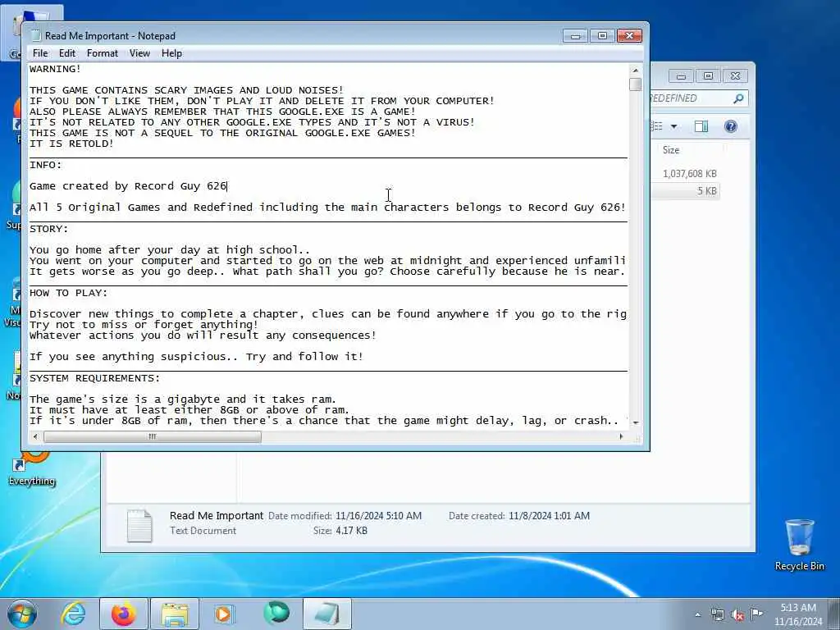Open the View menu in Notepad
Viewport: 840px width, 630px height.
(139, 53)
